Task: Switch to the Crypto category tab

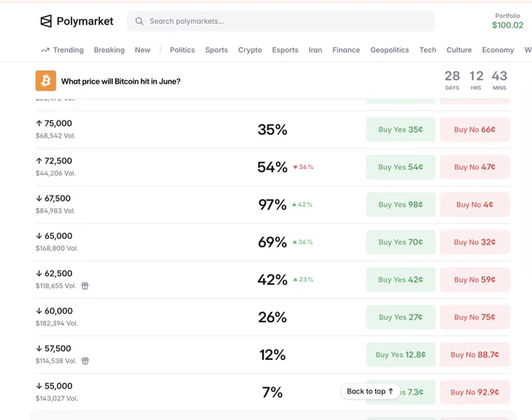Action: tap(250, 50)
